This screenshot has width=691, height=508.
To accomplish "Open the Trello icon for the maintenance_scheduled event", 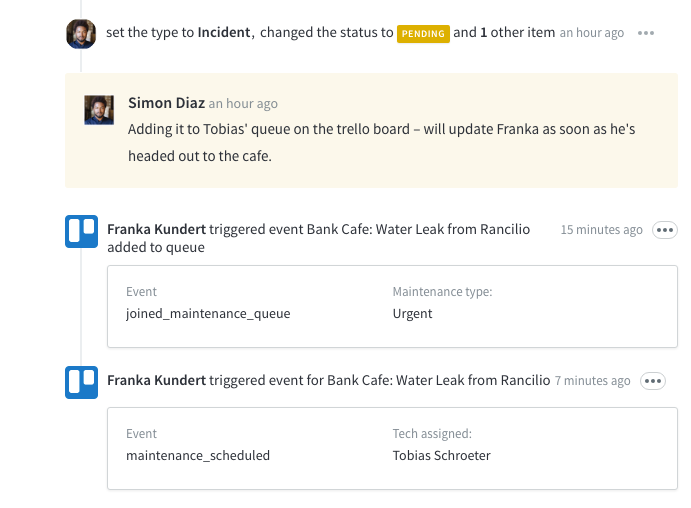I will pos(82,382).
